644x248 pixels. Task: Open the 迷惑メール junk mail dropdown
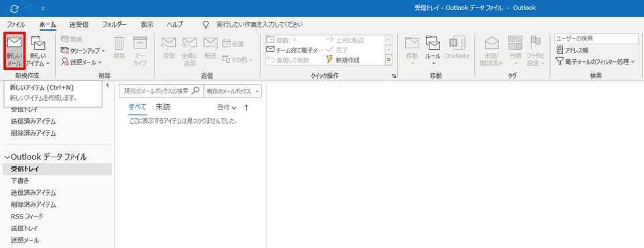point(81,62)
